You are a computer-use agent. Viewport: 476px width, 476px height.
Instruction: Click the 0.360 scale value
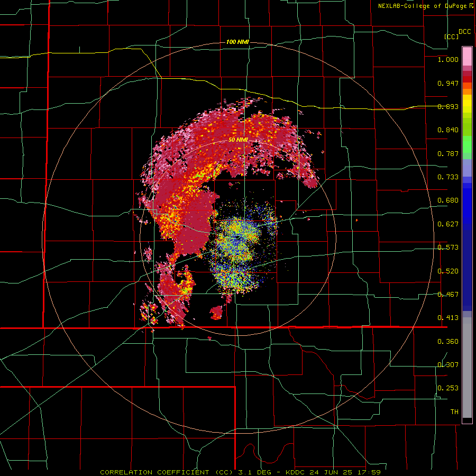pos(448,342)
